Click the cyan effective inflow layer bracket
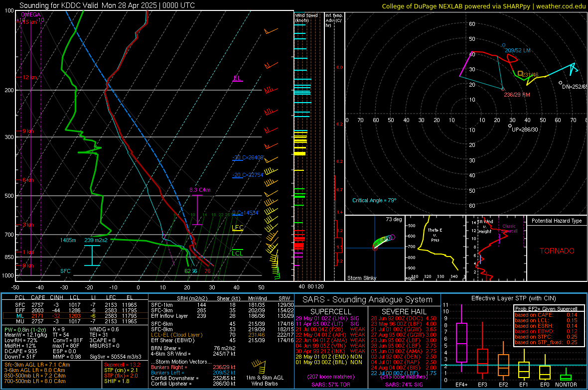588x390 pixels. [92, 256]
